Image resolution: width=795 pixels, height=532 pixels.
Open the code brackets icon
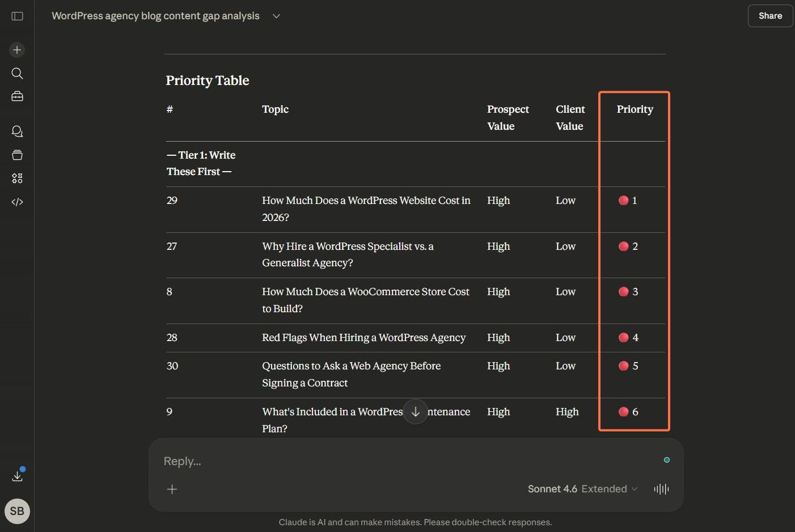click(x=17, y=202)
